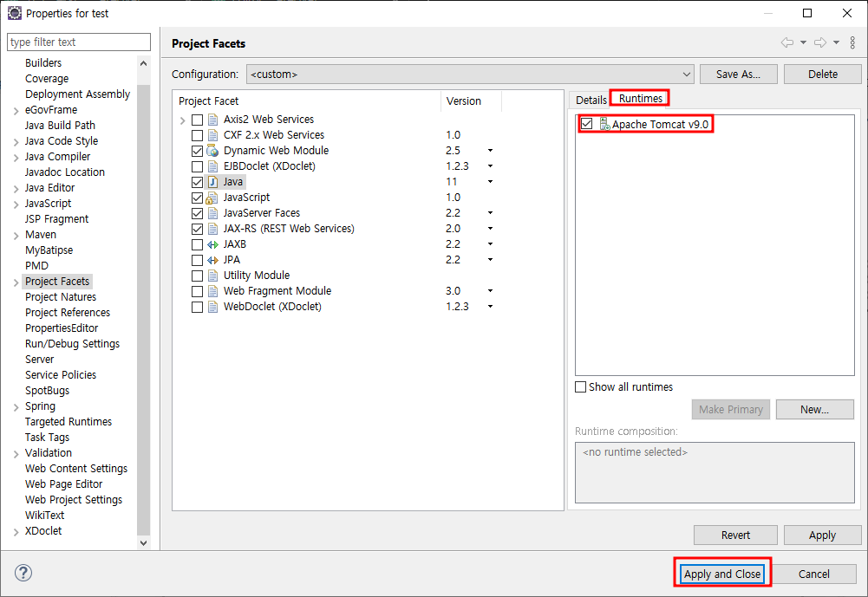Expand the Spring category
This screenshot has width=868, height=597.
16,406
